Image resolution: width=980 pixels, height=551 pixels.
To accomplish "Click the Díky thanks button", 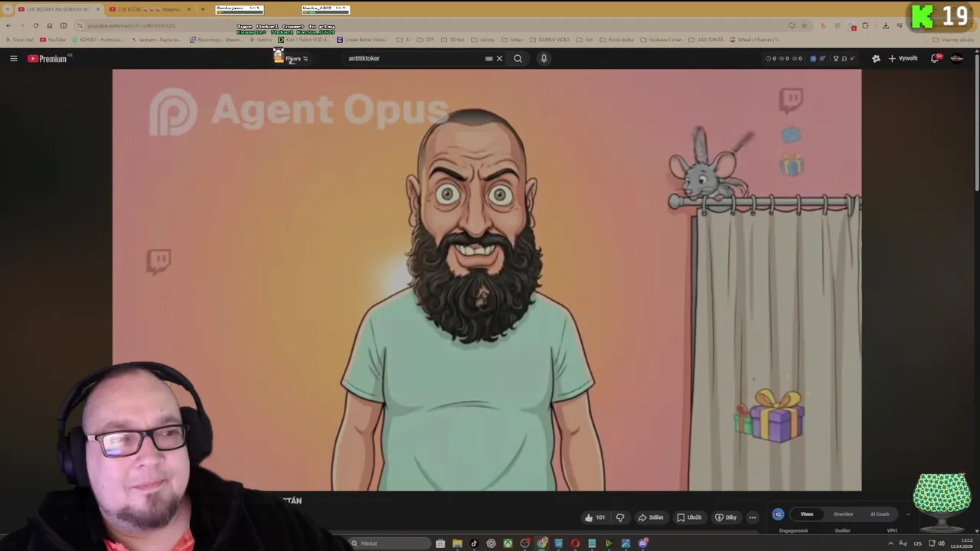I will pos(726,517).
